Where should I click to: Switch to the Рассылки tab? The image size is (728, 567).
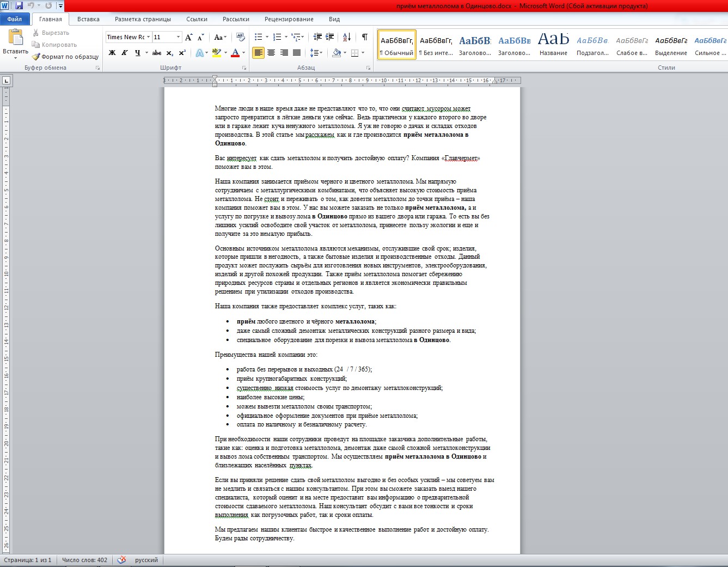coord(236,19)
